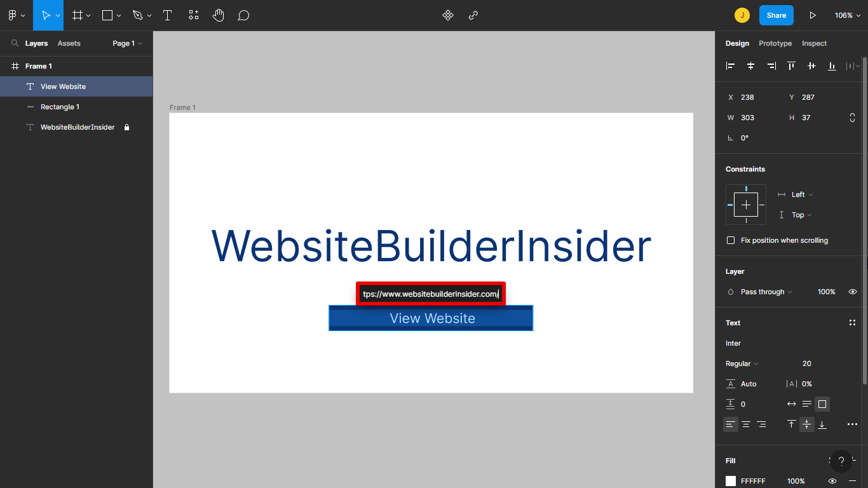Click the Share button
The height and width of the screenshot is (488, 868).
tap(776, 15)
